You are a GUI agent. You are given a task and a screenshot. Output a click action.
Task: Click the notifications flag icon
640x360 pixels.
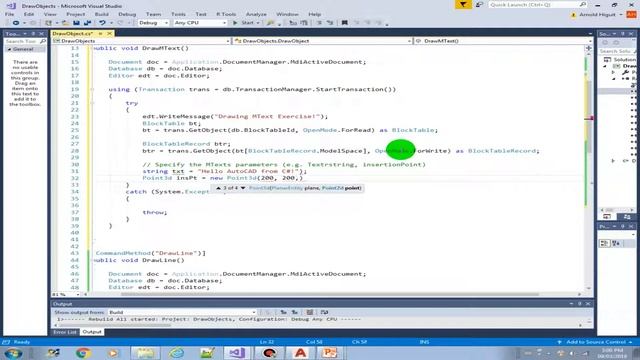[463, 4]
